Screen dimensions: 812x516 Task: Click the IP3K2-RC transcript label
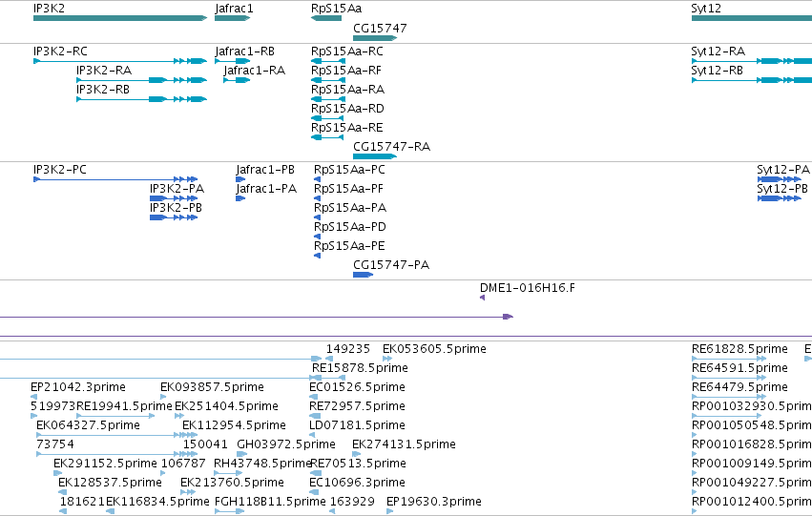pyautogui.click(x=60, y=52)
